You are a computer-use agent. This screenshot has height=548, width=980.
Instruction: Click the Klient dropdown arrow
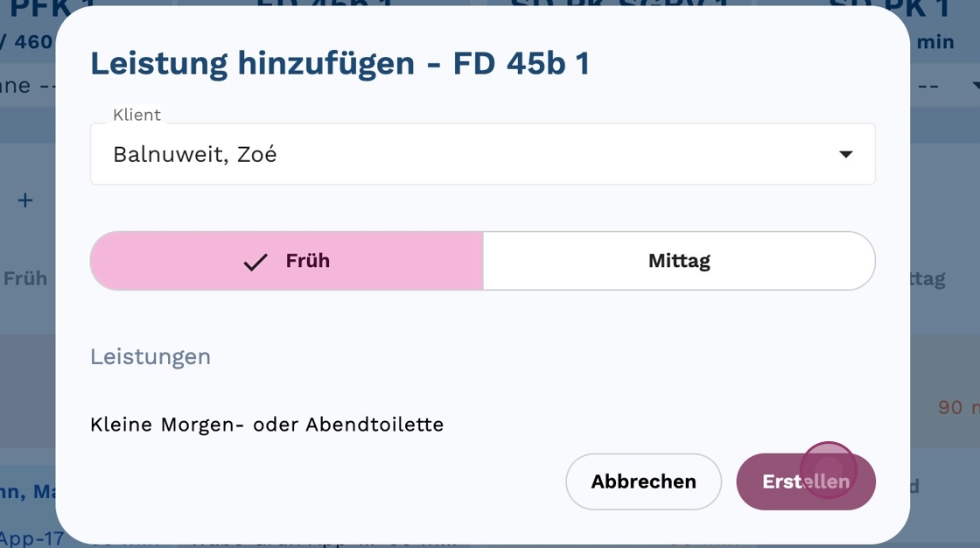845,155
